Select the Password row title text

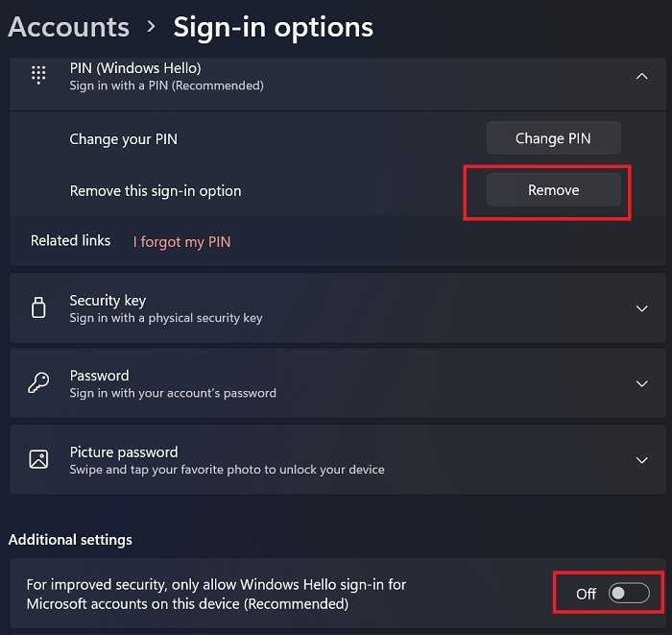point(99,376)
